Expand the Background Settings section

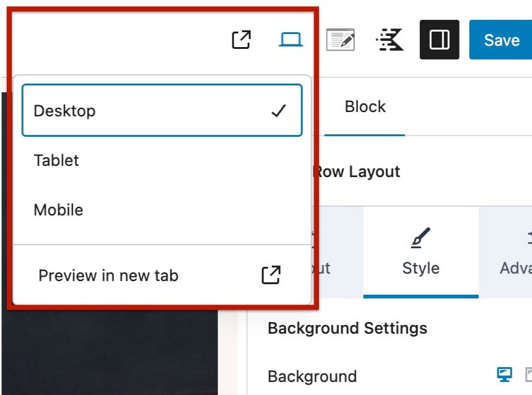(x=347, y=328)
